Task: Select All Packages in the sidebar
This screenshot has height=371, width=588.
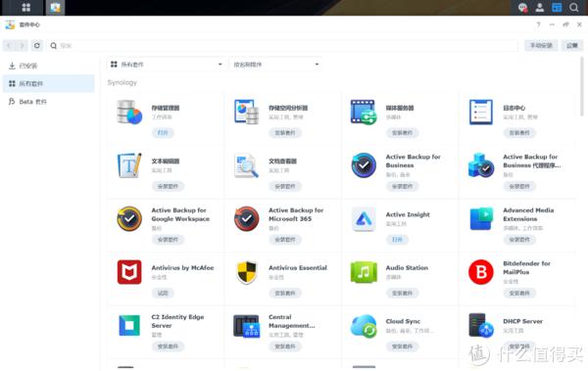Action: point(49,83)
